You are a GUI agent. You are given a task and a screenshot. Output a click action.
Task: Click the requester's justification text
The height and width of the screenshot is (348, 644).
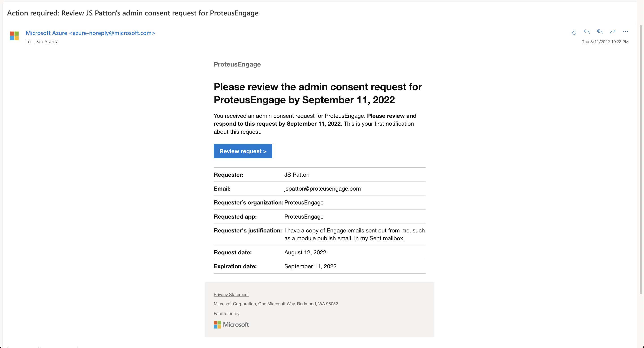(354, 234)
